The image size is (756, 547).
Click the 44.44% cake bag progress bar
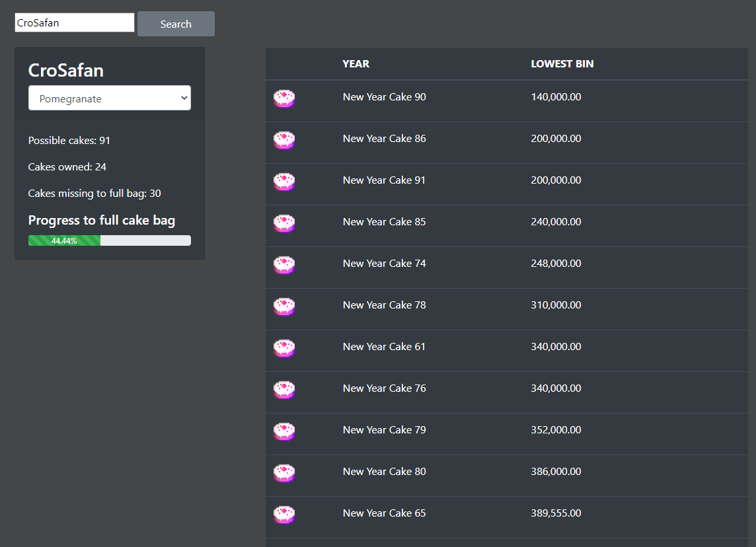110,240
